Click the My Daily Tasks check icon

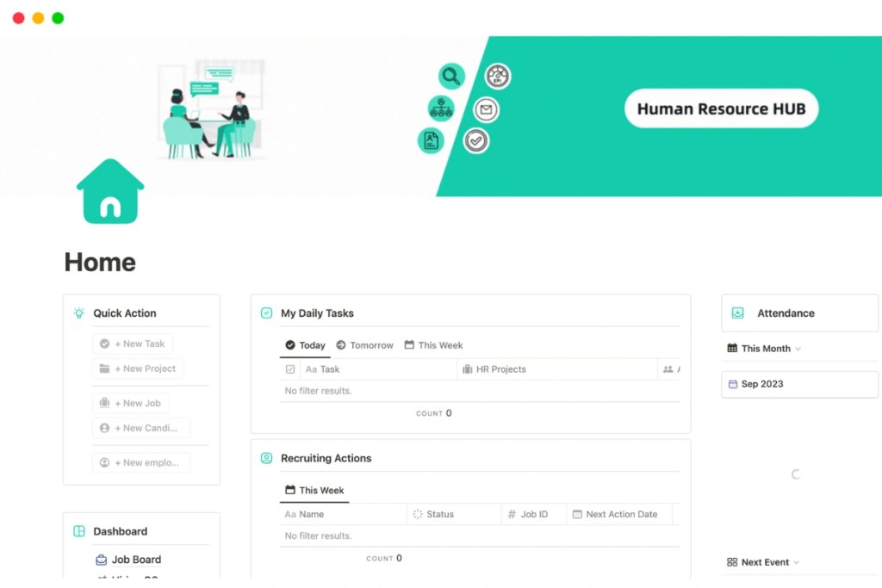coord(267,313)
